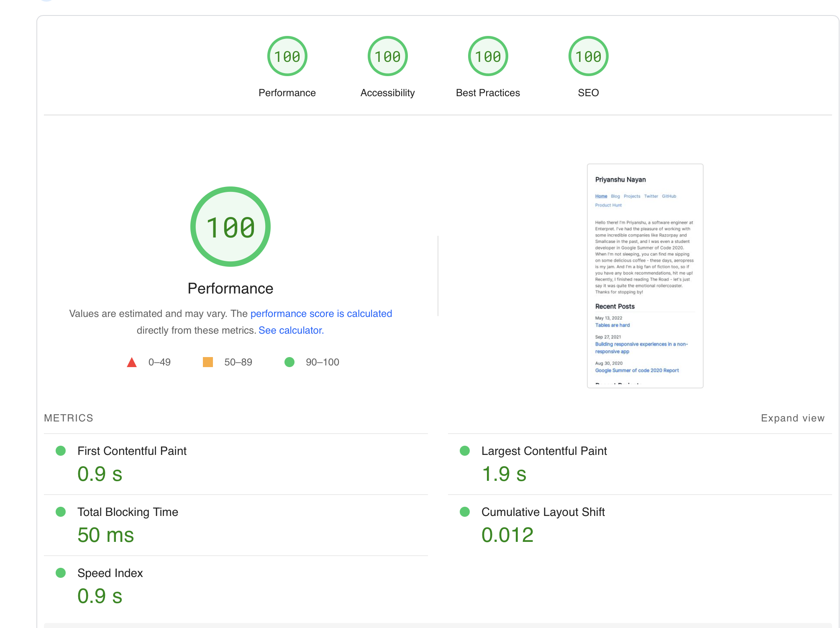Click the large 100 Performance score icon
This screenshot has height=628, width=840.
(x=230, y=227)
